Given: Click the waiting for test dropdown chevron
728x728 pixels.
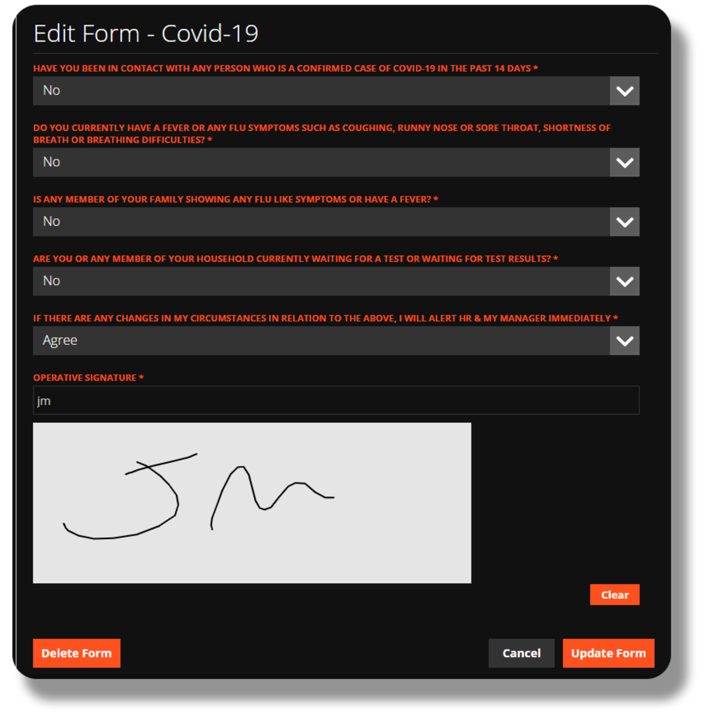Looking at the screenshot, I should (x=625, y=281).
